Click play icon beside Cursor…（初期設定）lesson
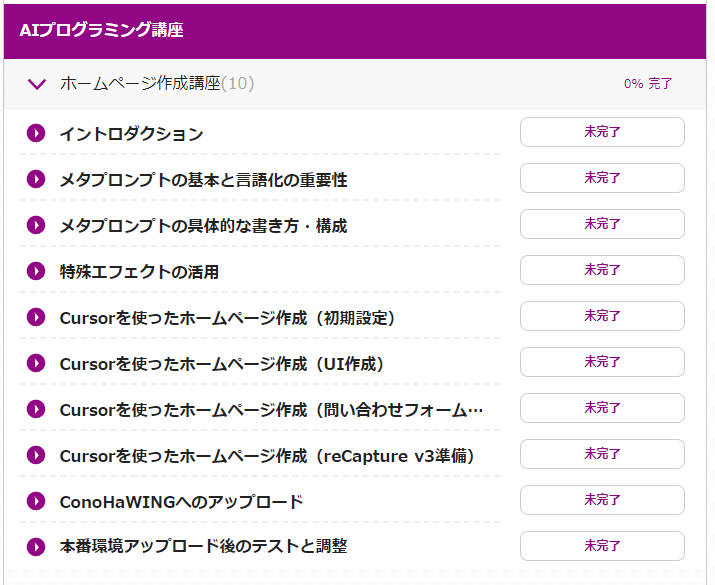715x585 pixels. (x=36, y=317)
